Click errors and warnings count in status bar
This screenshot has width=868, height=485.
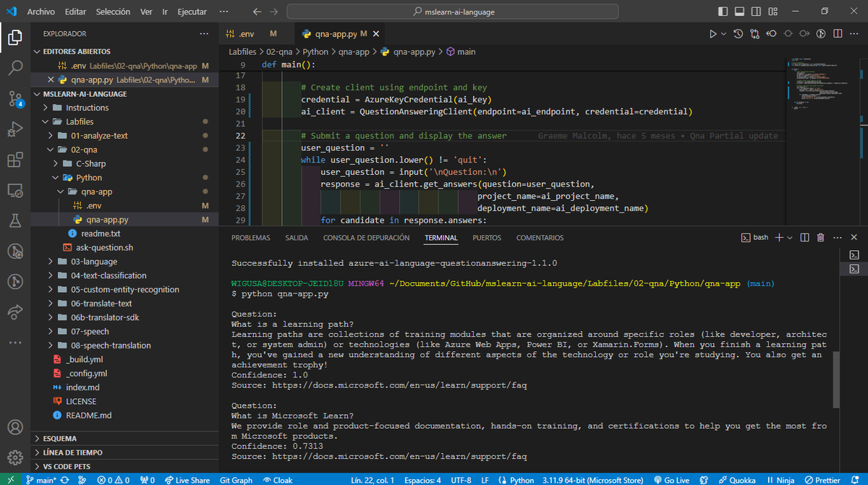tap(114, 480)
